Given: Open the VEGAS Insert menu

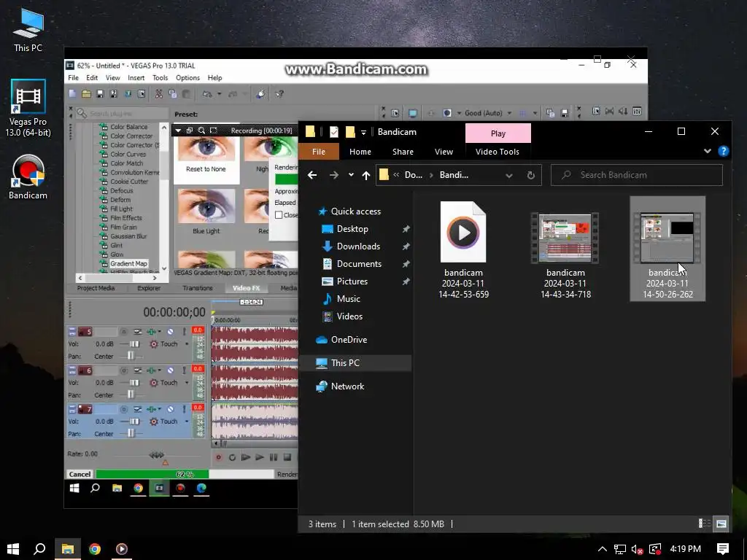Looking at the screenshot, I should 136,77.
